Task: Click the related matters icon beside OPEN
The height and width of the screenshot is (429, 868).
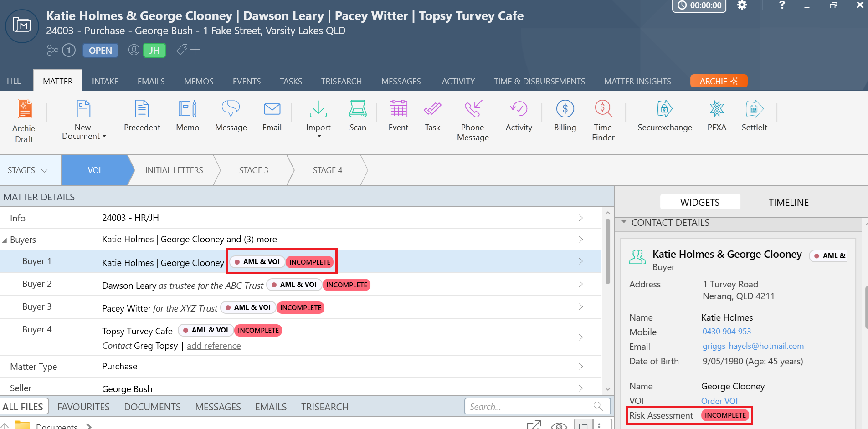Action: point(53,50)
